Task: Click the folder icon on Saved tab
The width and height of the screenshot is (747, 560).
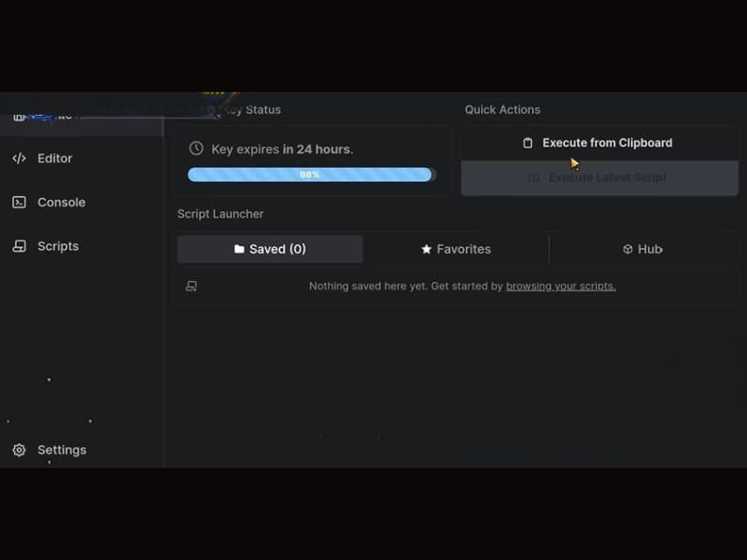Action: click(x=239, y=249)
